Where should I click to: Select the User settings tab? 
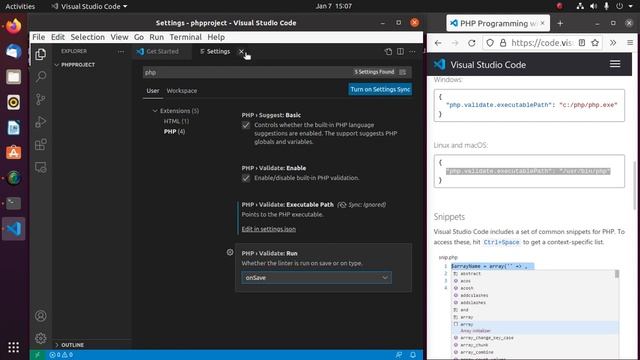click(x=153, y=91)
